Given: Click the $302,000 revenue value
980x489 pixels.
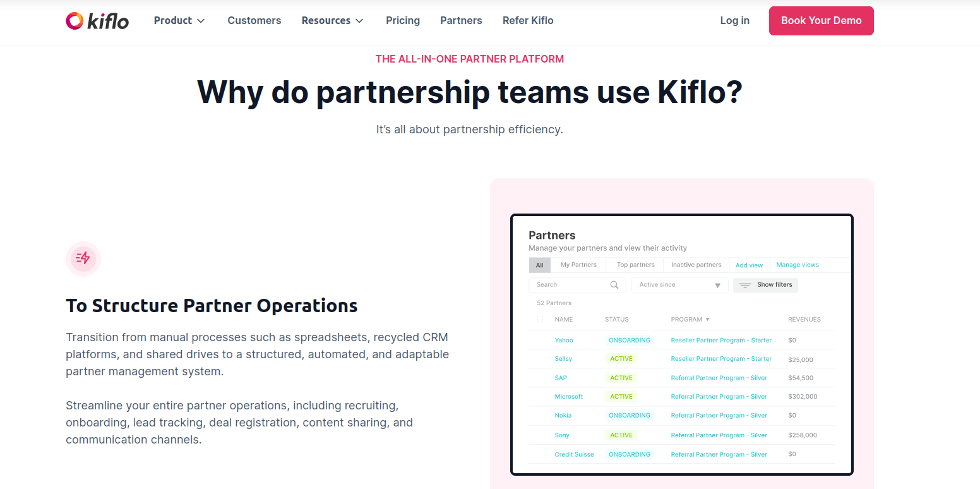Looking at the screenshot, I should tap(803, 397).
